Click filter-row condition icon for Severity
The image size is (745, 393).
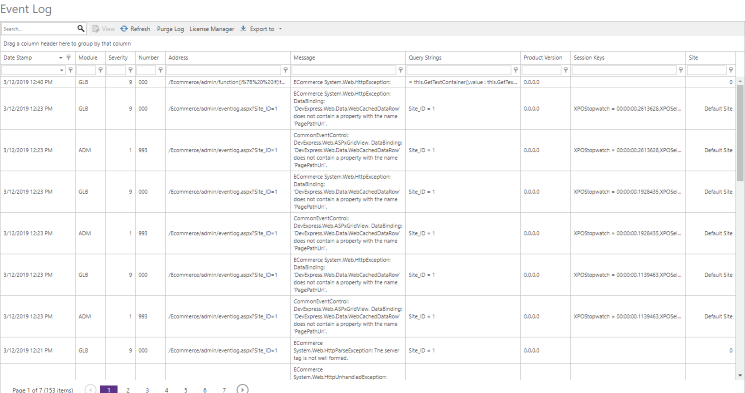coord(130,70)
